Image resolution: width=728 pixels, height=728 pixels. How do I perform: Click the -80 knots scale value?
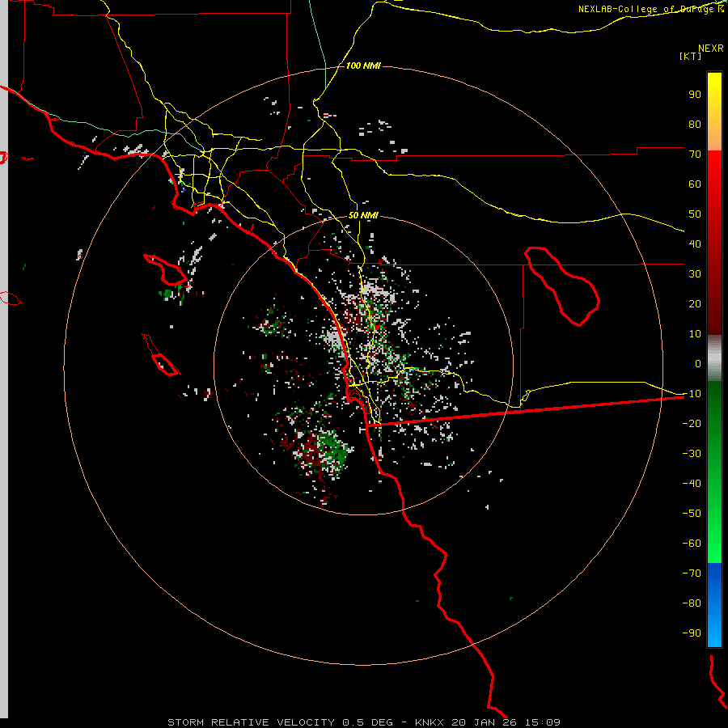tap(692, 603)
